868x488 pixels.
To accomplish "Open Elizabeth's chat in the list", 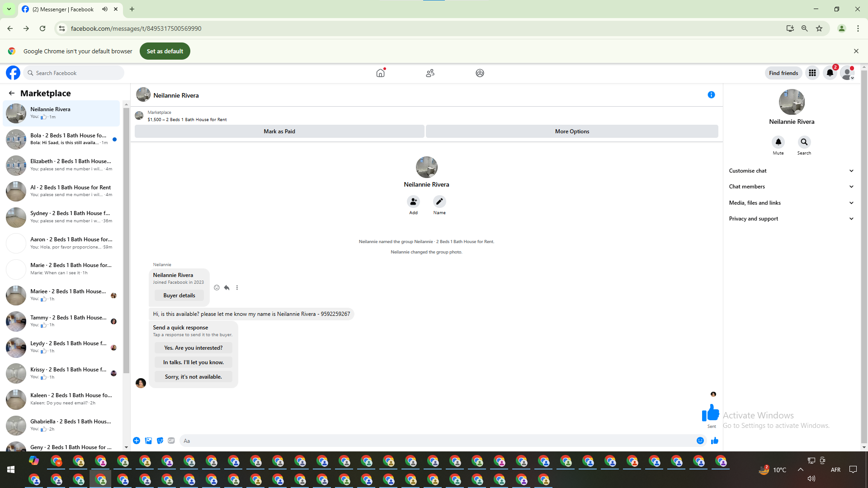I will (x=61, y=165).
